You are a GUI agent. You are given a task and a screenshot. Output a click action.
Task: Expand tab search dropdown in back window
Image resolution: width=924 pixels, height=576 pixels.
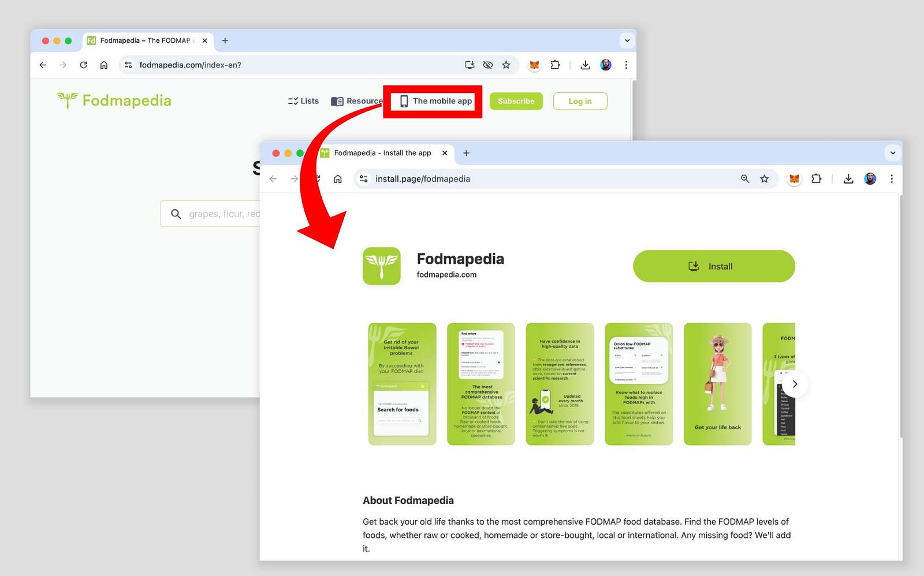[627, 40]
